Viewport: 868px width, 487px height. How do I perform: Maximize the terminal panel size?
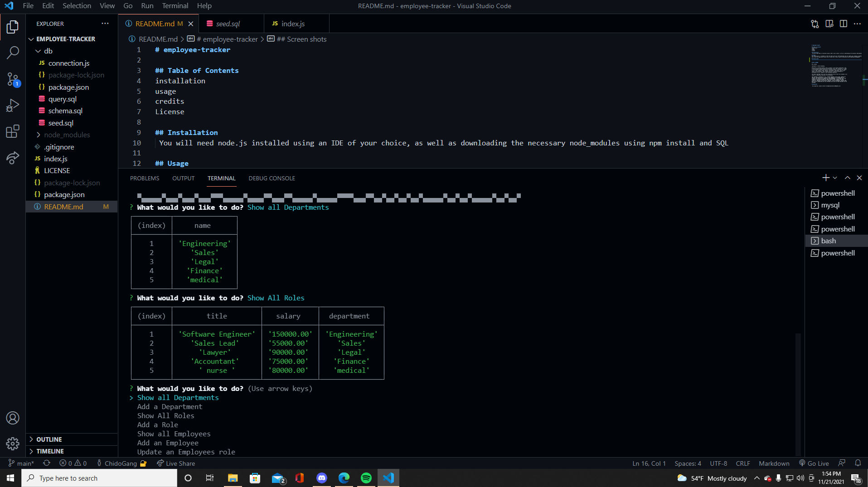coord(848,178)
